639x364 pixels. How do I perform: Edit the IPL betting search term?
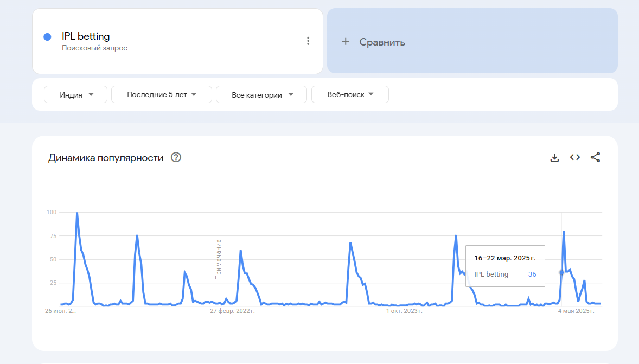click(x=86, y=36)
